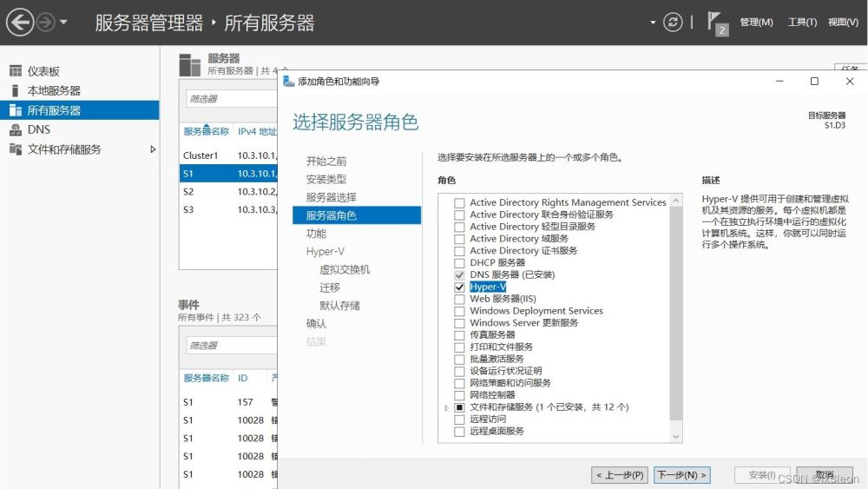
Task: Check the DHCP 服务器 role
Action: click(x=459, y=262)
